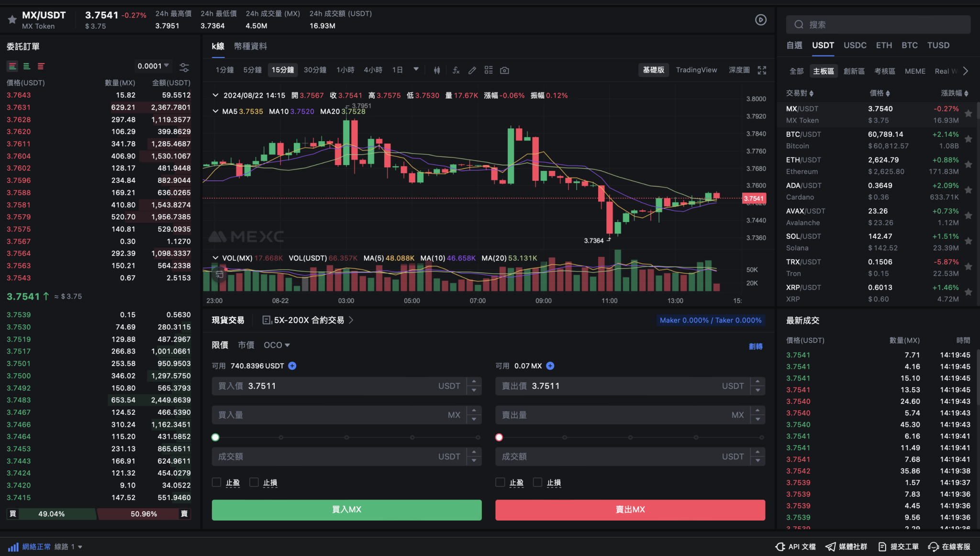Open online customer service in footer
This screenshot has width=980, height=556.
(x=949, y=547)
